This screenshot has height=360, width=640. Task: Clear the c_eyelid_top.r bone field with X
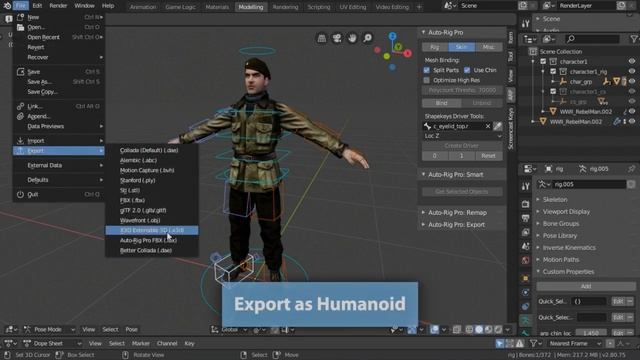point(488,126)
